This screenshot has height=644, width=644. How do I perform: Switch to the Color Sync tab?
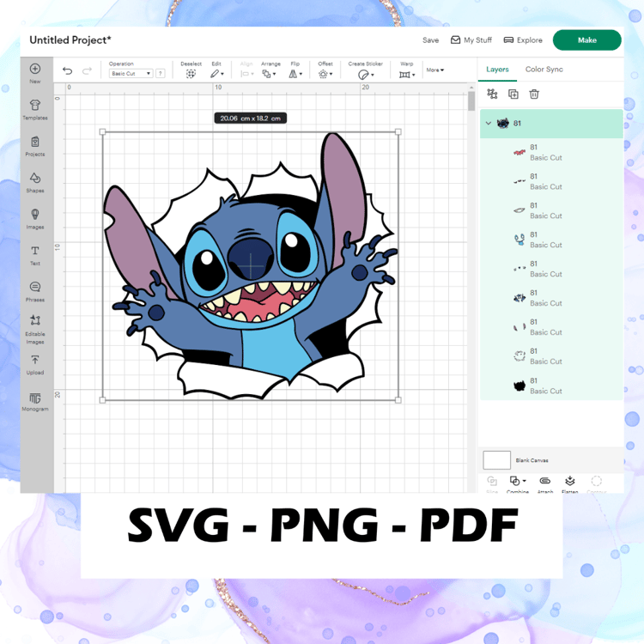[544, 70]
